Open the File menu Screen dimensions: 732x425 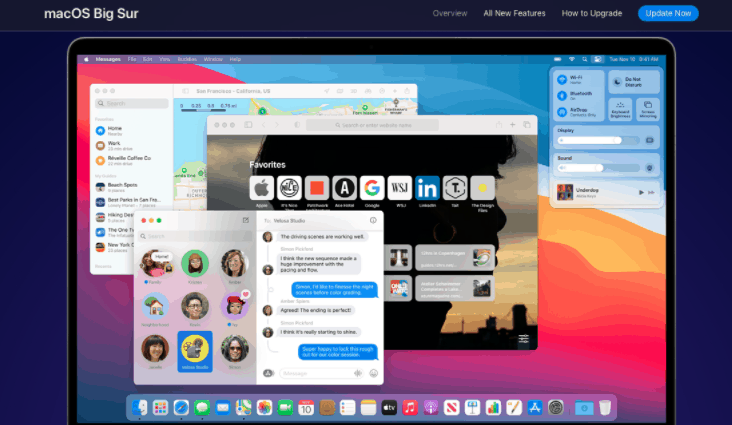click(x=132, y=59)
